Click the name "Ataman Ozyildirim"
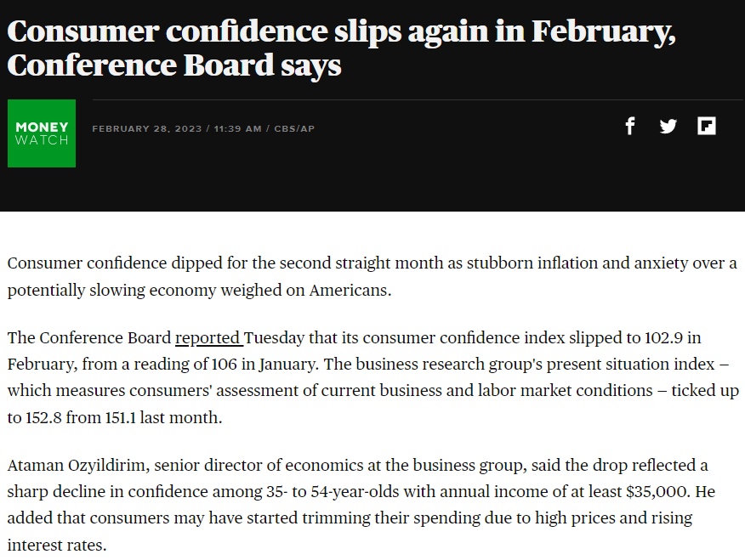This screenshot has width=745, height=560. coord(78,465)
